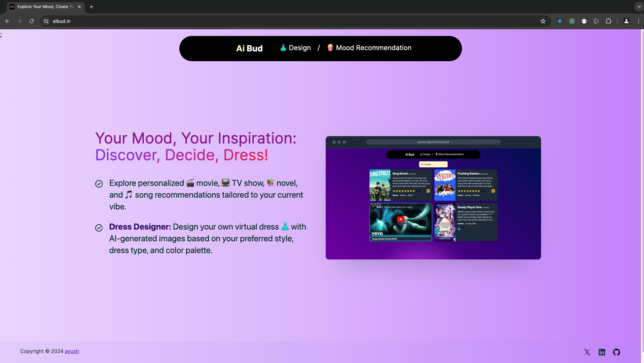The image size is (644, 363).
Task: Click the Ai Bud logo text
Action: 249,48
